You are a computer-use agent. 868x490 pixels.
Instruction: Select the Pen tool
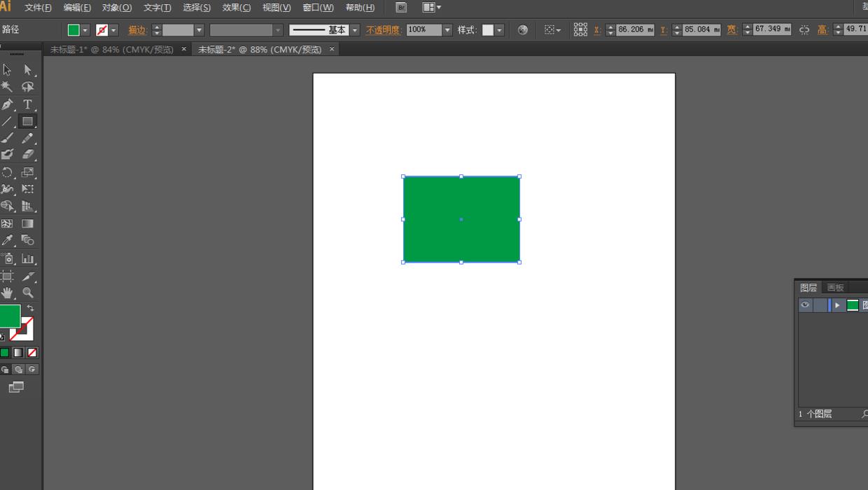coord(7,104)
